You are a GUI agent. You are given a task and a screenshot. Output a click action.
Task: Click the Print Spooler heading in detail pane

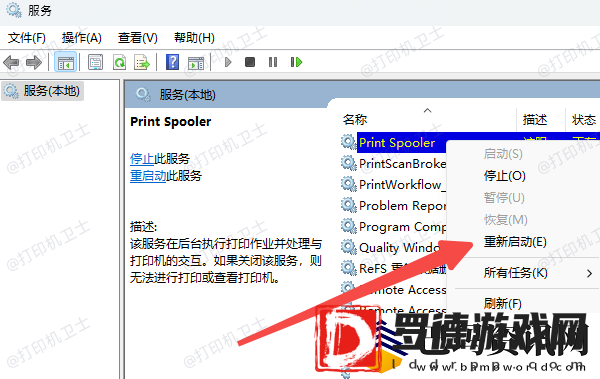click(x=171, y=122)
